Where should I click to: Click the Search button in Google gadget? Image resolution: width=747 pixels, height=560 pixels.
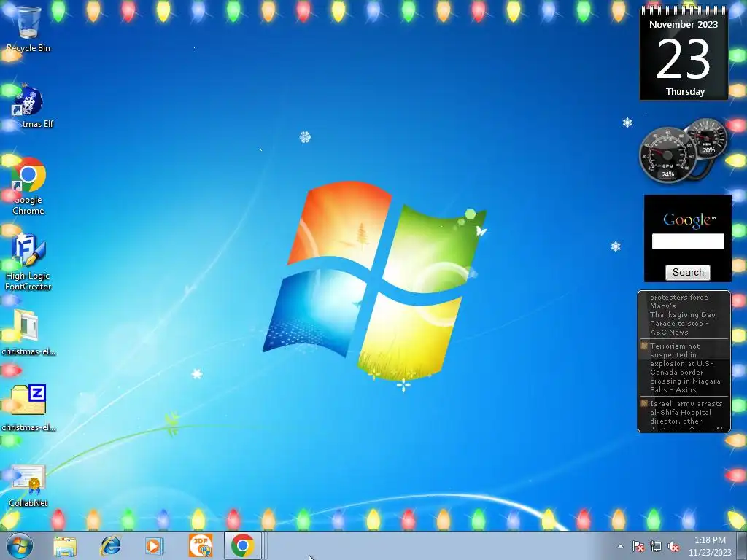click(688, 273)
